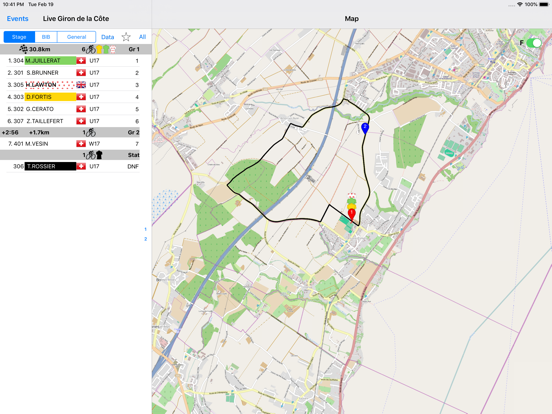The width and height of the screenshot is (552, 414).
Task: Tap the red group 1 pin on map
Action: point(352,215)
